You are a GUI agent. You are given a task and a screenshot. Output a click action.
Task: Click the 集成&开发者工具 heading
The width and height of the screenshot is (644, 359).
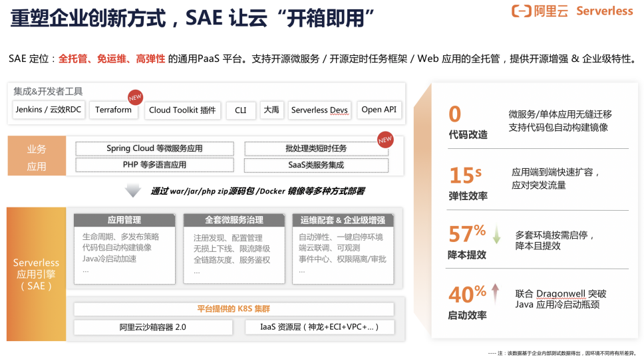point(48,91)
